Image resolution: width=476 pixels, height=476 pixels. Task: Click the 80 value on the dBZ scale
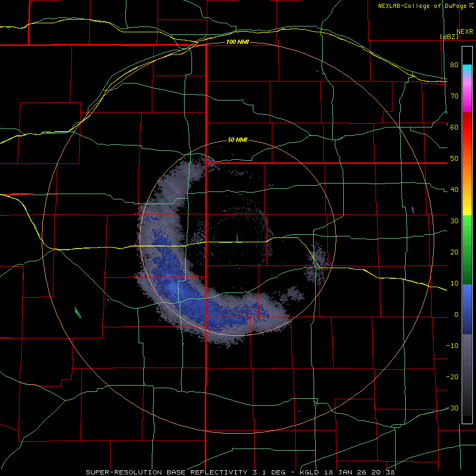[454, 65]
